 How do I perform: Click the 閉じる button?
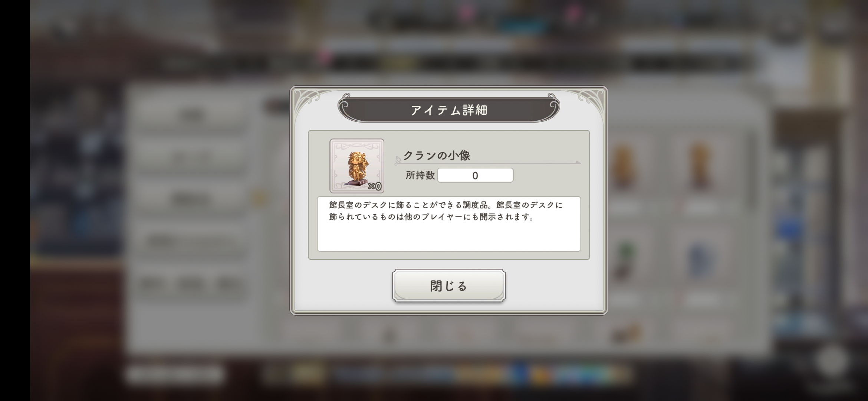tap(449, 286)
